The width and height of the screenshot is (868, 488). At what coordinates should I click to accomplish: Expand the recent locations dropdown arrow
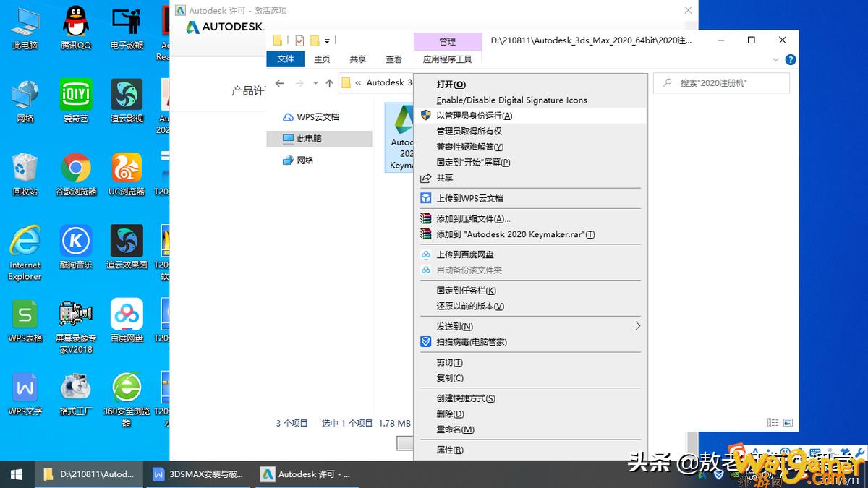coord(316,84)
